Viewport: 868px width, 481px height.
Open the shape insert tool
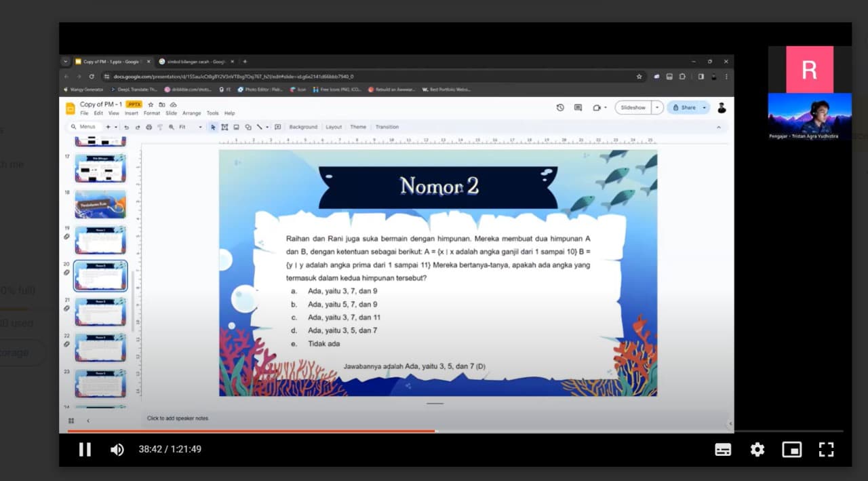[248, 127]
